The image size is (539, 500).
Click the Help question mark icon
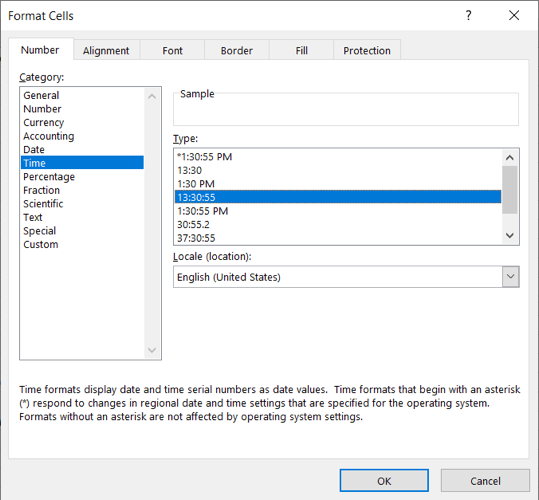click(x=469, y=15)
